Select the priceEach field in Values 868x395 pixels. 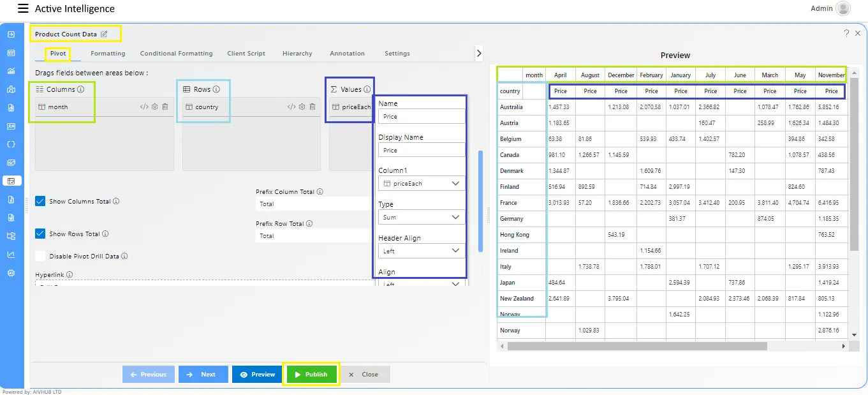tap(351, 107)
